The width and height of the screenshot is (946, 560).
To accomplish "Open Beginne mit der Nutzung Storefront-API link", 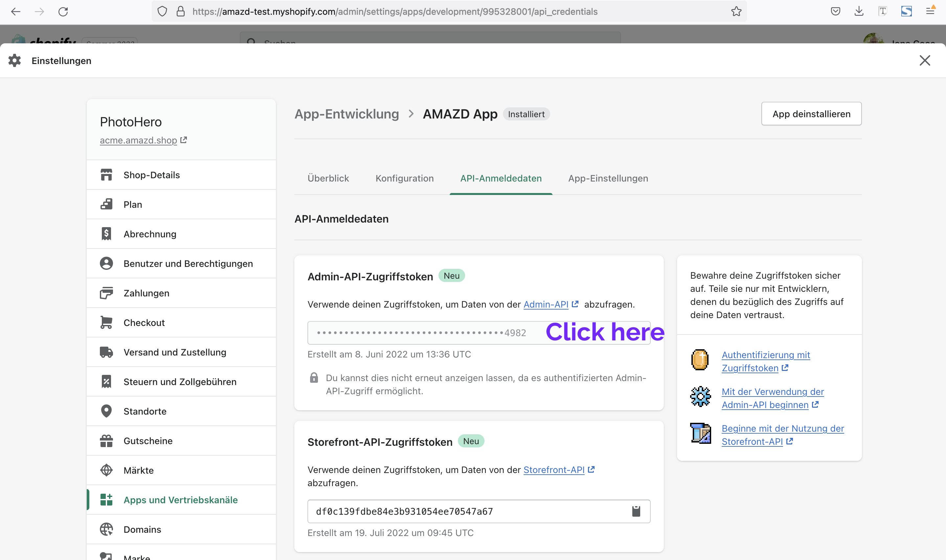I will tap(782, 435).
